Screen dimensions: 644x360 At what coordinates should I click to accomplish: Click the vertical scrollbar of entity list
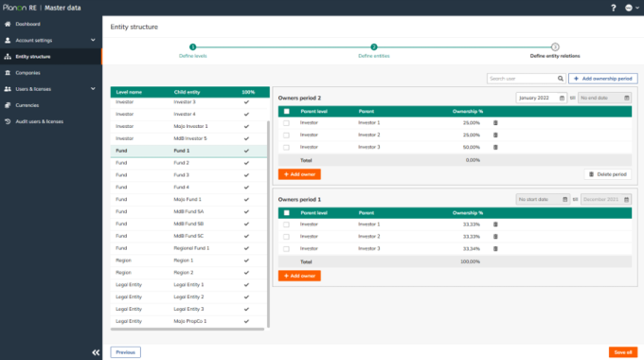pyautogui.click(x=269, y=224)
